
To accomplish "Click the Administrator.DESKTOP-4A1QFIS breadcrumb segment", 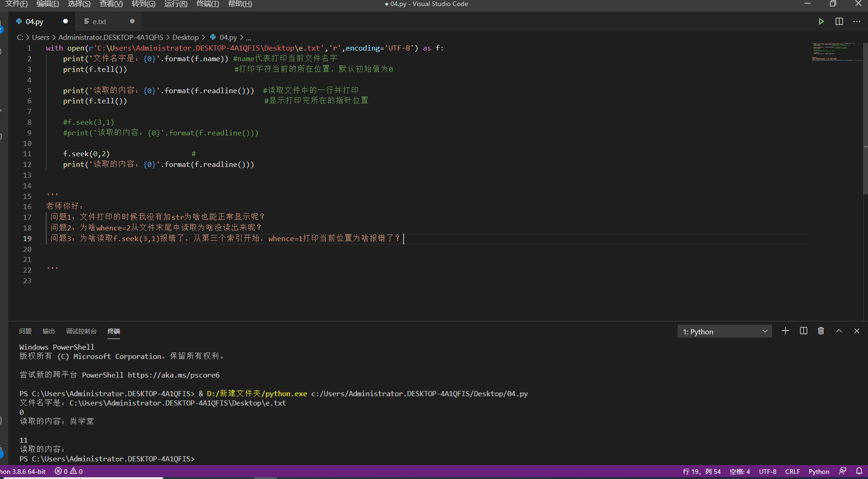I will pyautogui.click(x=111, y=37).
